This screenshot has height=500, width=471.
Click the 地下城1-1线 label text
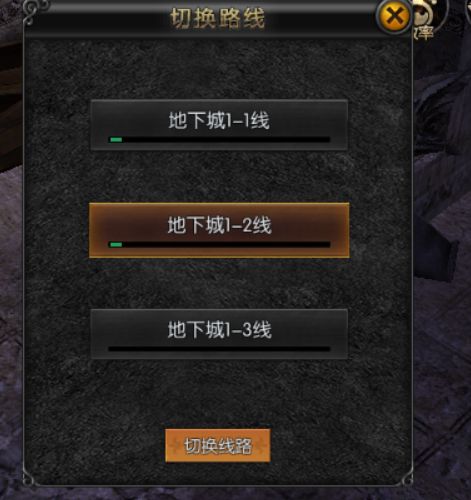click(x=219, y=120)
